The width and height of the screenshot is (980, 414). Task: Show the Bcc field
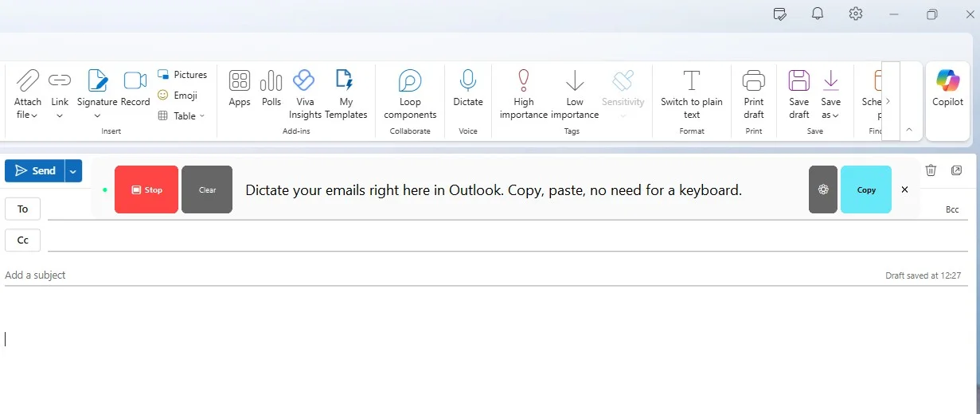pos(952,209)
